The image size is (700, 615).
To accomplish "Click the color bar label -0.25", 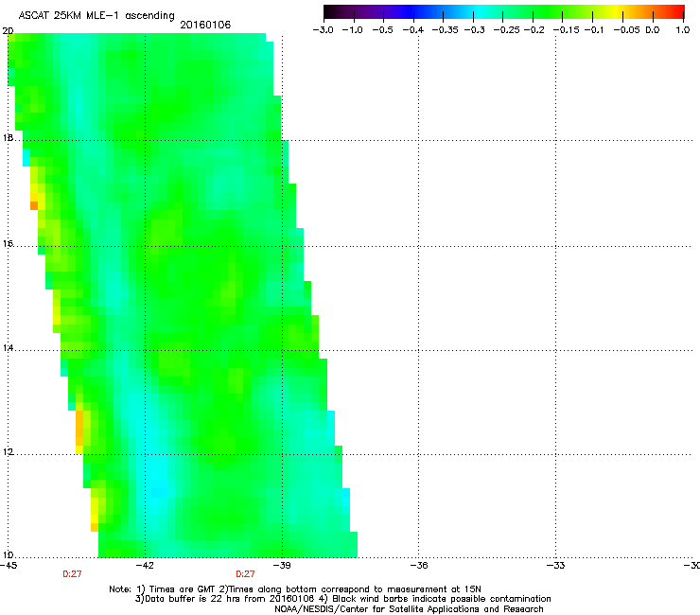I will click(x=507, y=30).
